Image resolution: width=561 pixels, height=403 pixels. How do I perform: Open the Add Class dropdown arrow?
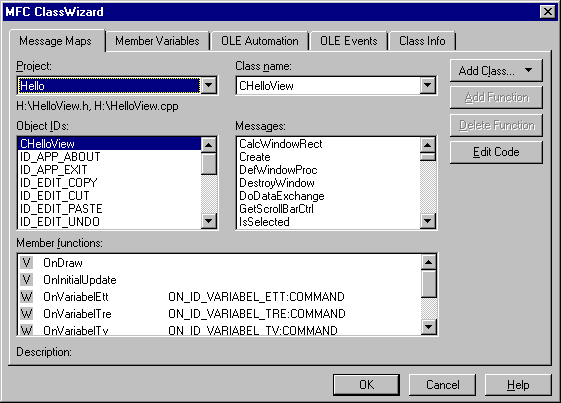528,70
